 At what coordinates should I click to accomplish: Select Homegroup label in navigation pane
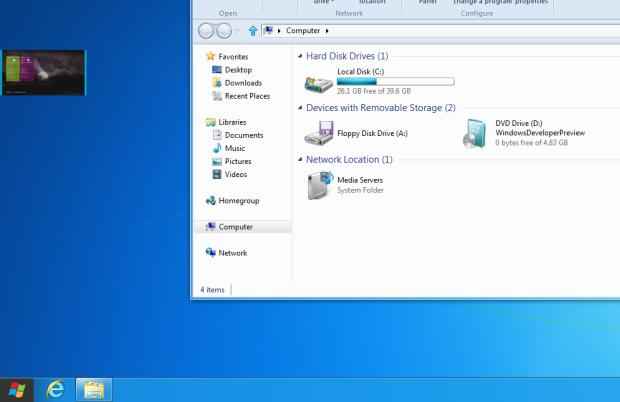pyautogui.click(x=239, y=200)
